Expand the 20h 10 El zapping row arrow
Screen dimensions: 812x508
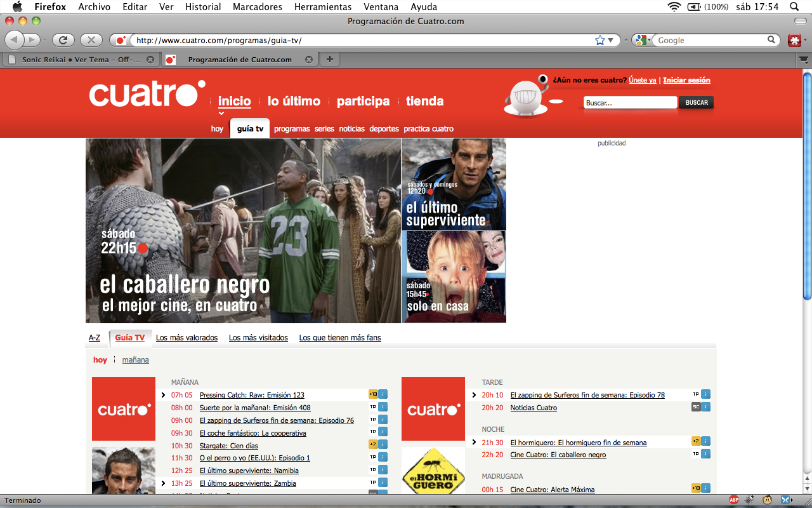pos(474,395)
